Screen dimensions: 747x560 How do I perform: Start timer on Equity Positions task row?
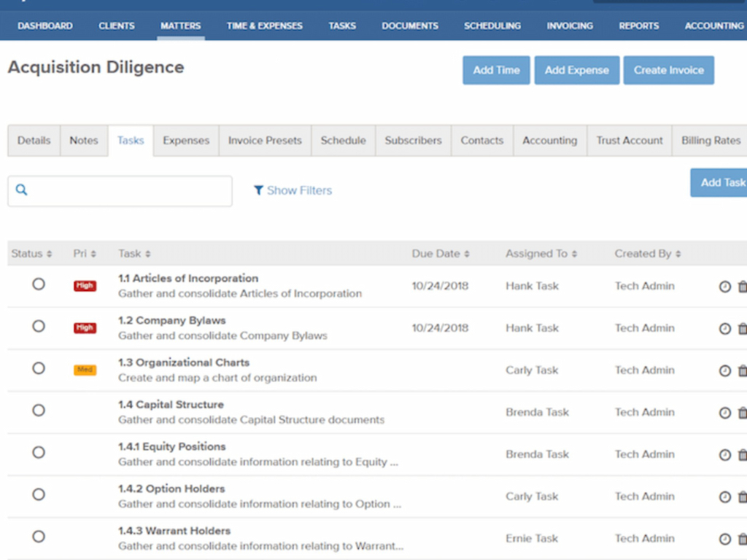(x=724, y=455)
